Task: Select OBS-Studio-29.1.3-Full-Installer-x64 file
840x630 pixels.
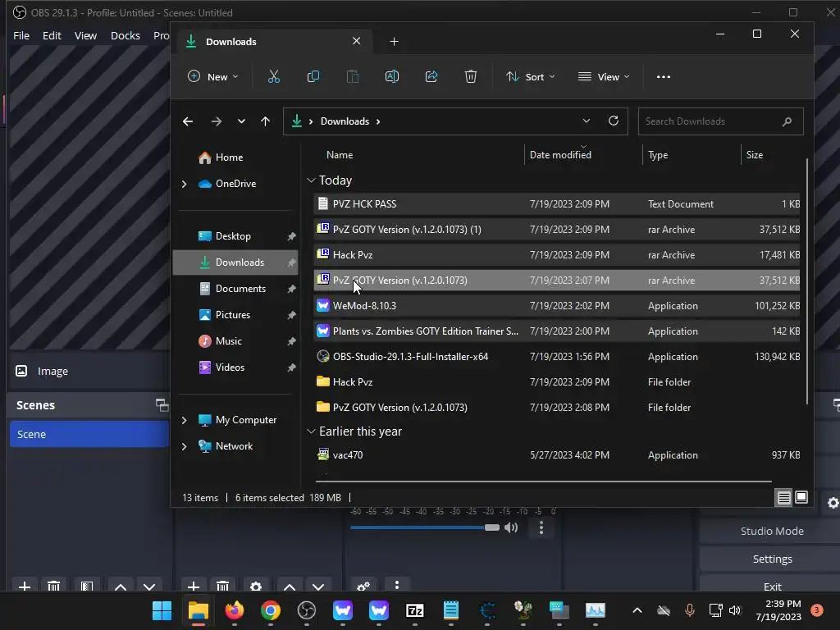Action: [x=557, y=357]
